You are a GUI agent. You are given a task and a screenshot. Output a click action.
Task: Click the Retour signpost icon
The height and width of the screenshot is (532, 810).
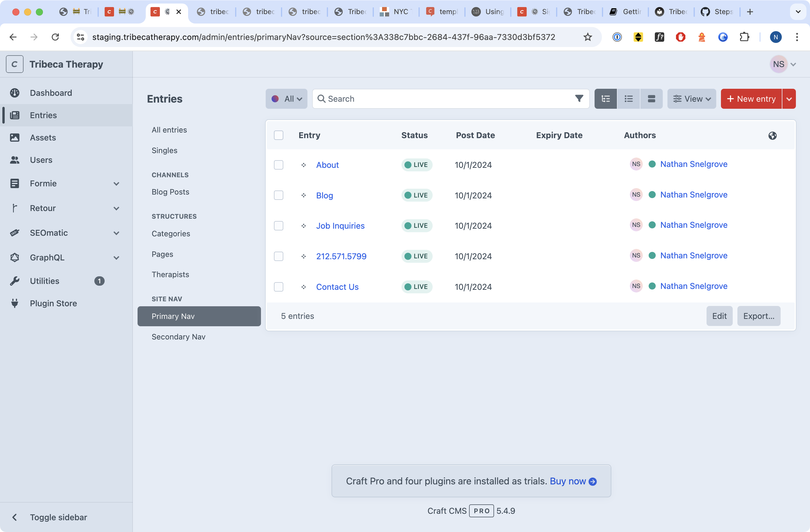coord(15,208)
